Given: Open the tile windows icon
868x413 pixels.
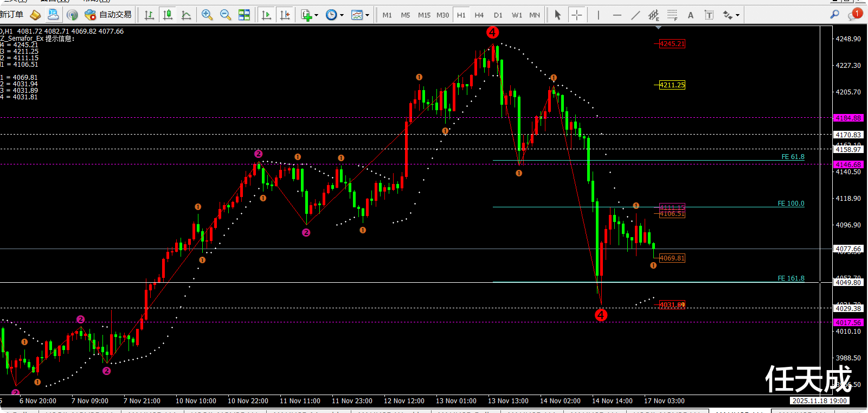Looking at the screenshot, I should [x=245, y=15].
